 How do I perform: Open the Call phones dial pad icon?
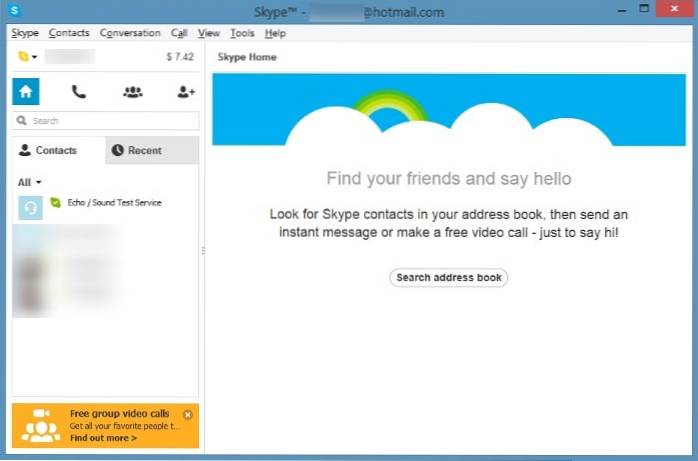coord(79,92)
